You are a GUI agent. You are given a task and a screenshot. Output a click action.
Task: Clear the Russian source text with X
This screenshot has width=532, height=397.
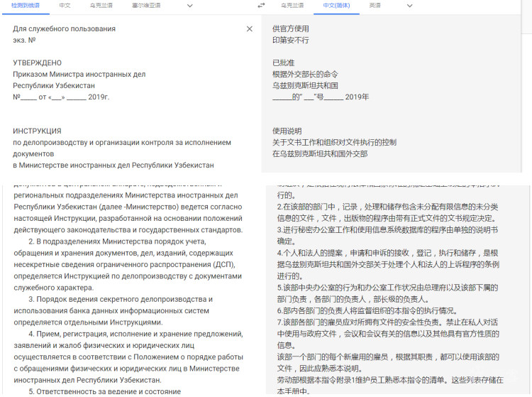[250, 29]
